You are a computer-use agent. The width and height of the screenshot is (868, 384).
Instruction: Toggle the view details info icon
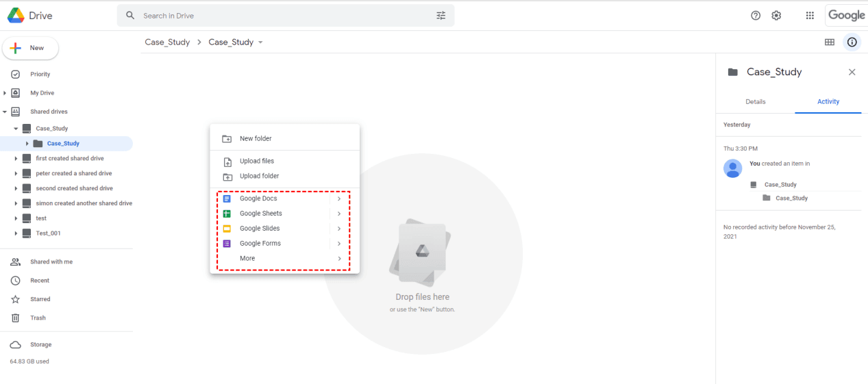[x=852, y=42]
